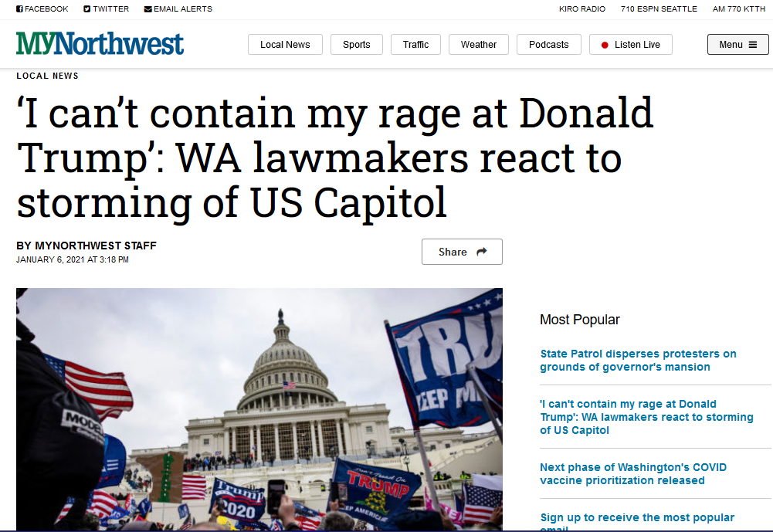Viewport: 773px width, 532px height.
Task: Click the 'JANUARY 6, 2021 AT 3:18 PM' timestamp
Action: coord(73,260)
